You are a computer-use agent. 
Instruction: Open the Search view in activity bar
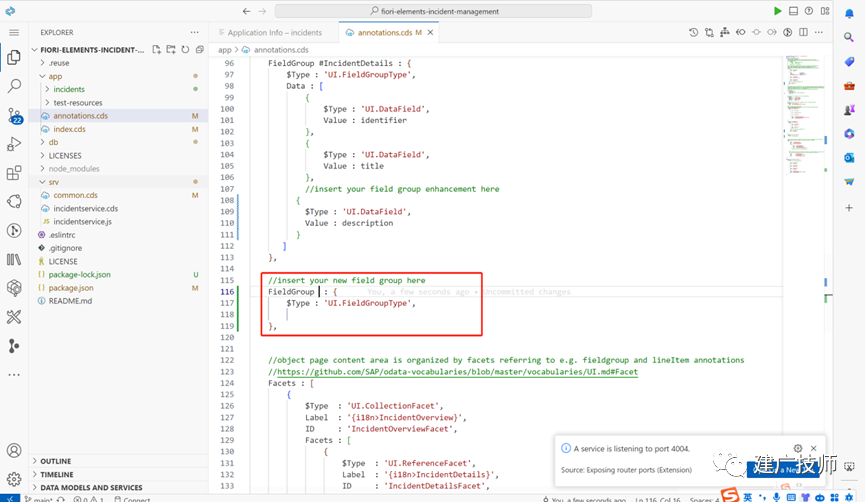coord(14,86)
